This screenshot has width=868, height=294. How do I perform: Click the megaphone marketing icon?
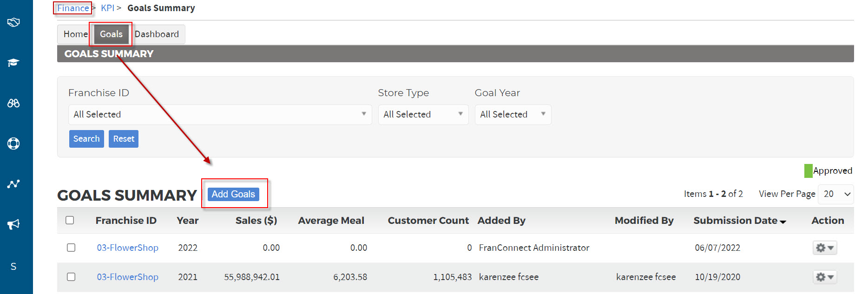tap(13, 224)
